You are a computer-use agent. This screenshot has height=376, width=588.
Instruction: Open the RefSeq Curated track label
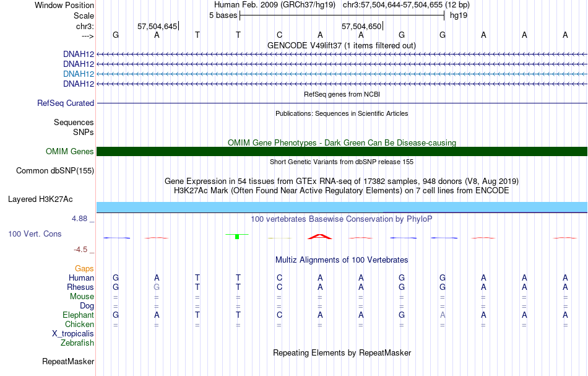coord(65,103)
